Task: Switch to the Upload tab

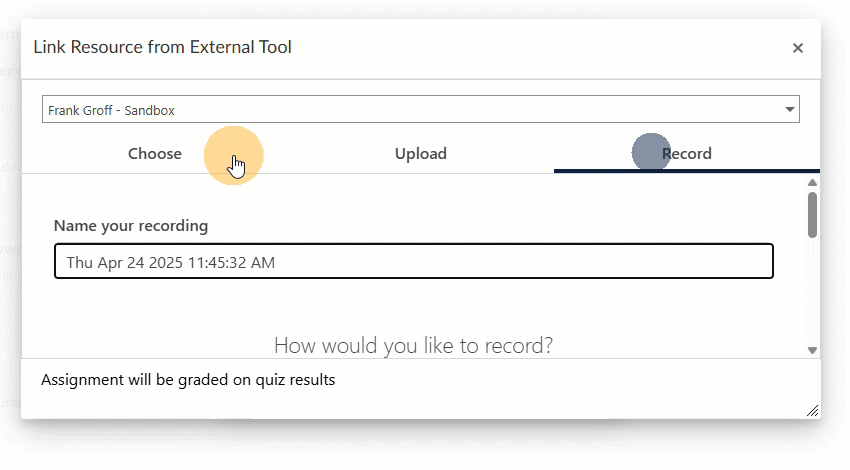Action: [x=420, y=154]
